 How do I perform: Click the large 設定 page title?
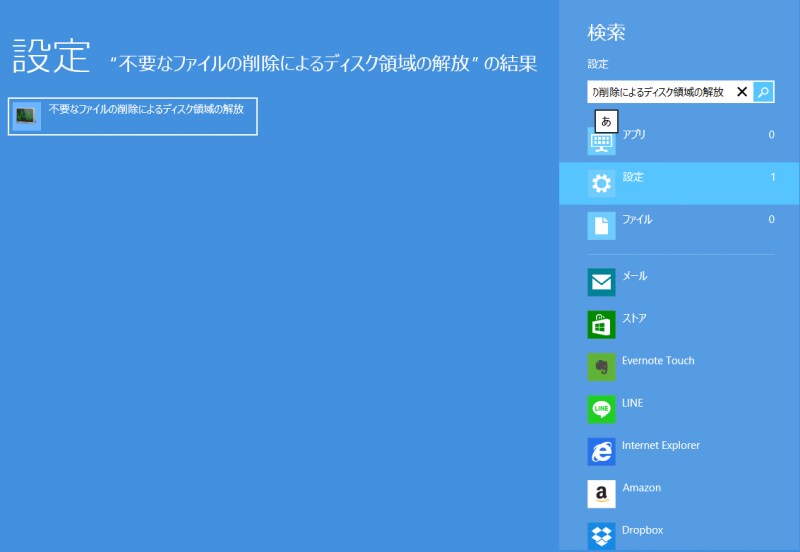click(51, 56)
